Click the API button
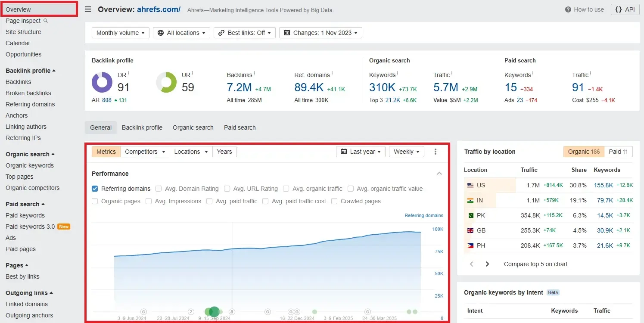The width and height of the screenshot is (644, 323). (625, 9)
